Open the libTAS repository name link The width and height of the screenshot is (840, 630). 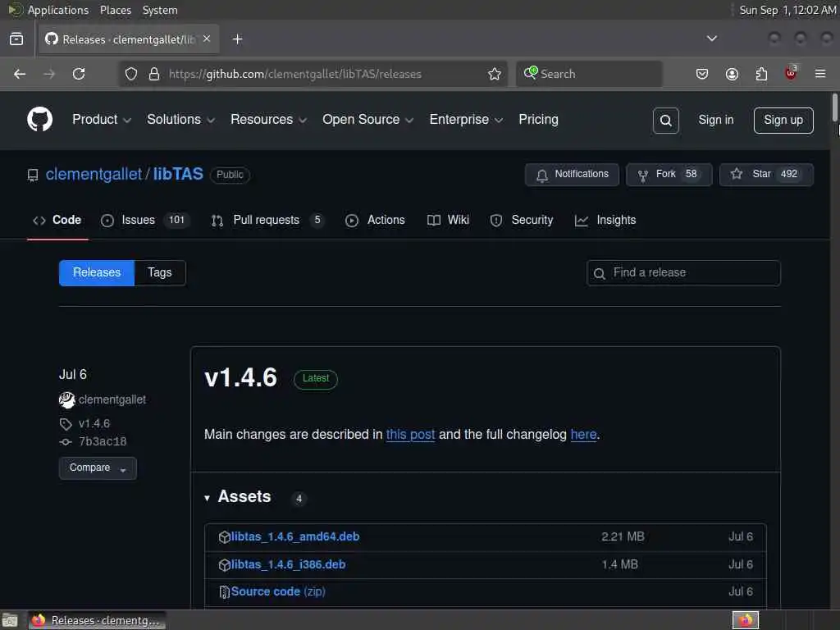click(x=178, y=174)
